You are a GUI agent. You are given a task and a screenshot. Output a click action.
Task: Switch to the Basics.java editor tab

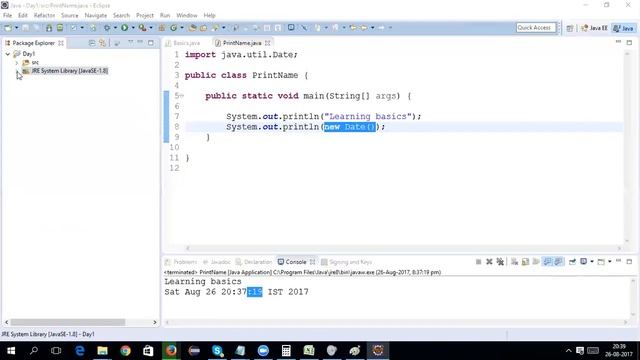[183, 43]
